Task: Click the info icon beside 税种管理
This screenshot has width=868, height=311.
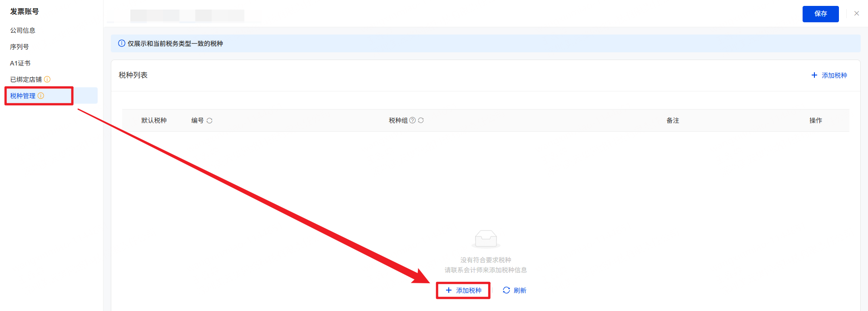Action: coord(41,95)
